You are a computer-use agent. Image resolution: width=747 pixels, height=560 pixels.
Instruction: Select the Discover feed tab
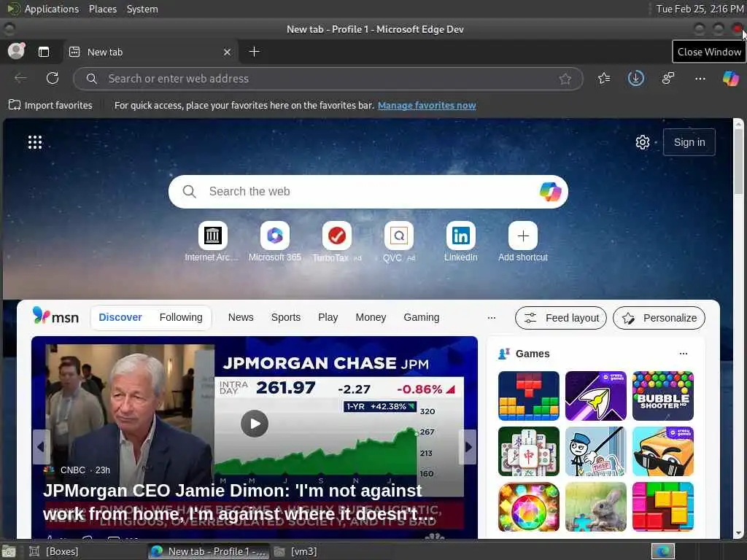click(x=120, y=317)
